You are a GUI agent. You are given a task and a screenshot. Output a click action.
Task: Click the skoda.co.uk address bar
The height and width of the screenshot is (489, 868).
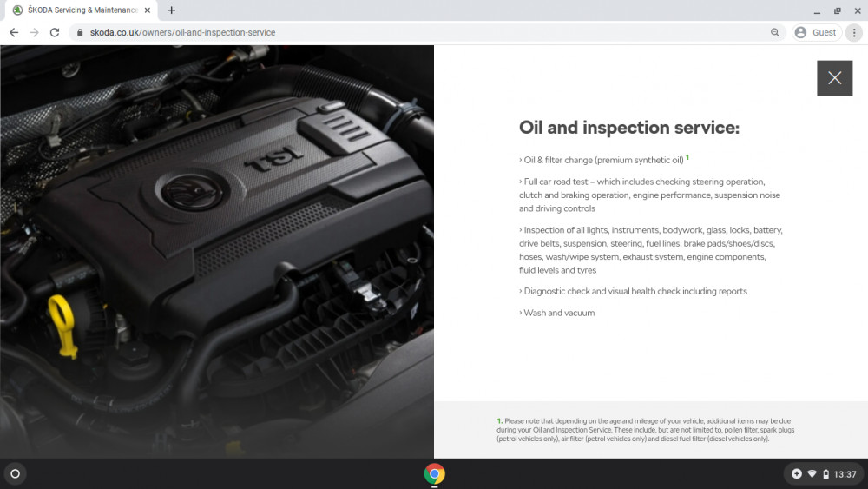tap(427, 33)
